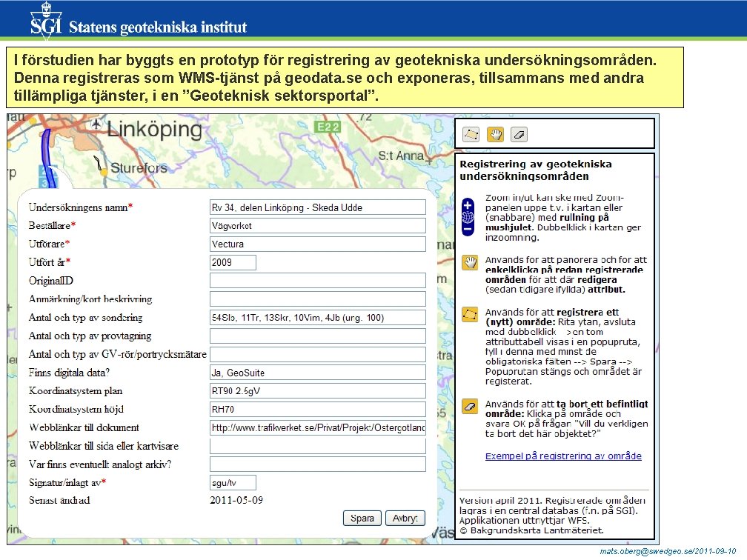The image size is (747, 560).
Task: Click into the Beställare field with Vägverket
Action: coord(318,226)
